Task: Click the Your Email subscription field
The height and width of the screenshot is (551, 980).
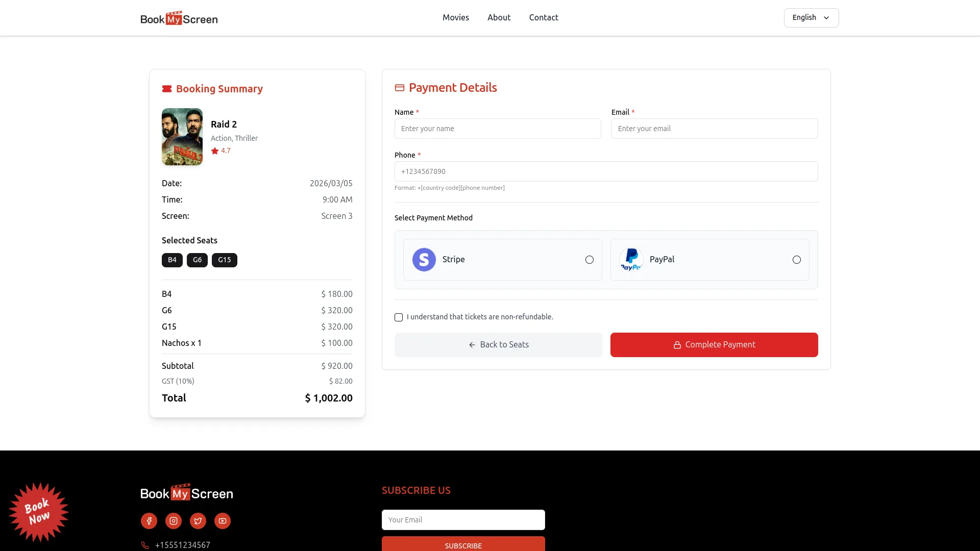Action: point(463,519)
